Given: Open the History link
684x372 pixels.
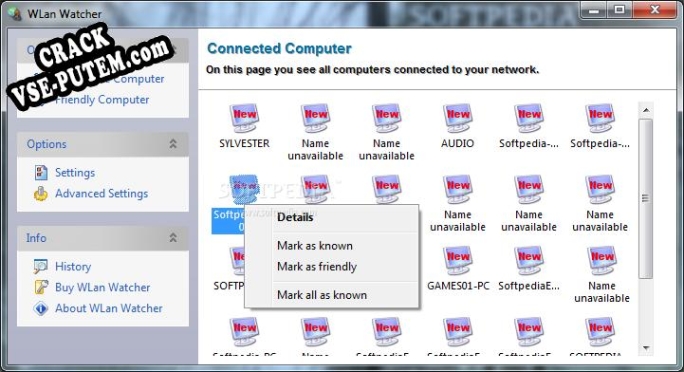Looking at the screenshot, I should coord(73,266).
